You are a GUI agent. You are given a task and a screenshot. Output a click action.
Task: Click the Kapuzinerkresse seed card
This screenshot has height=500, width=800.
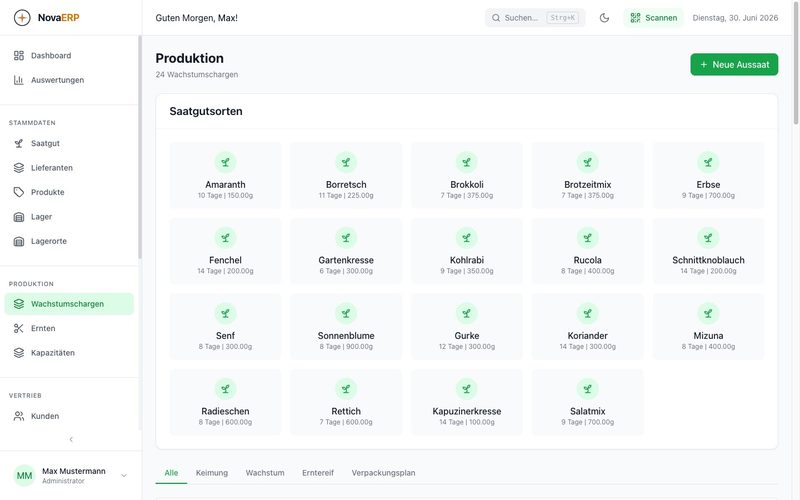coord(467,402)
